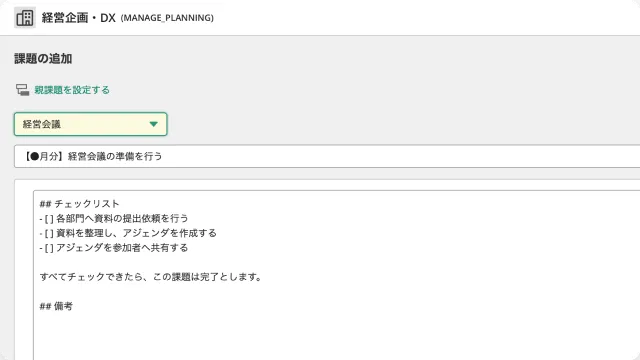
Task: Click line すべてチェックできたら、この課題は完了とします。
Action: [151, 277]
